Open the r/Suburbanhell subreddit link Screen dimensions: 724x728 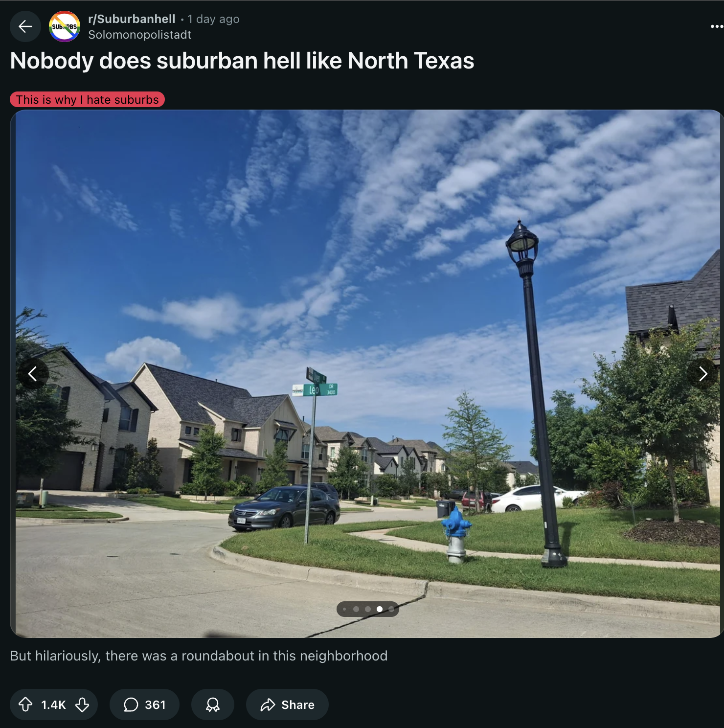click(132, 19)
